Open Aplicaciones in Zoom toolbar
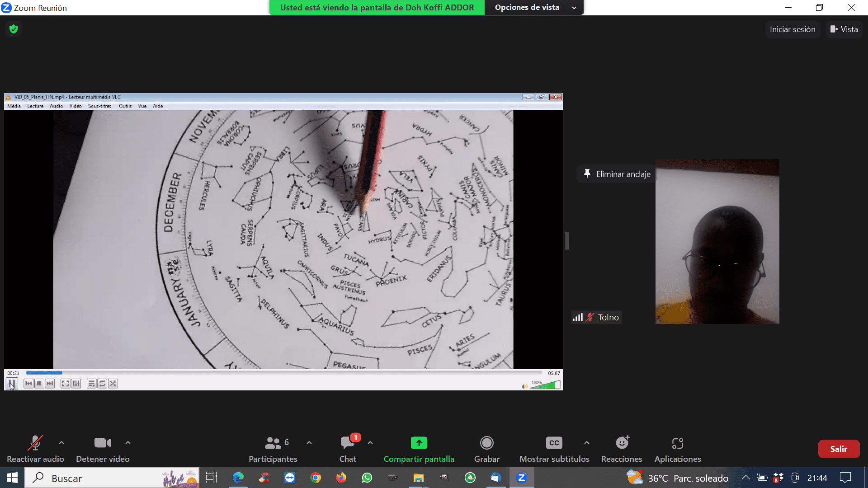 (x=678, y=449)
